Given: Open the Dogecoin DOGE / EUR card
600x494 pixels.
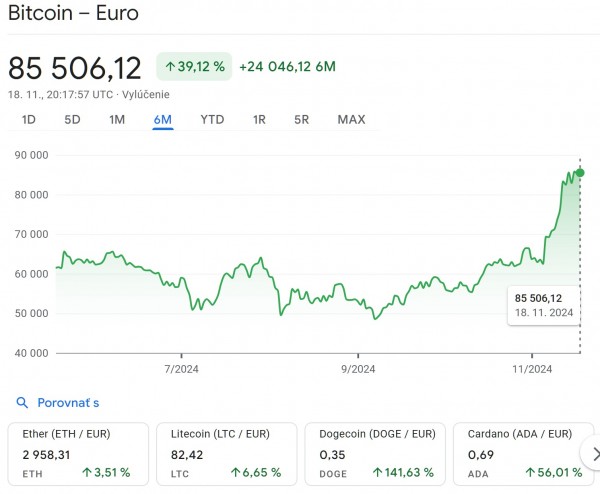Looking at the screenshot, I should click(376, 455).
